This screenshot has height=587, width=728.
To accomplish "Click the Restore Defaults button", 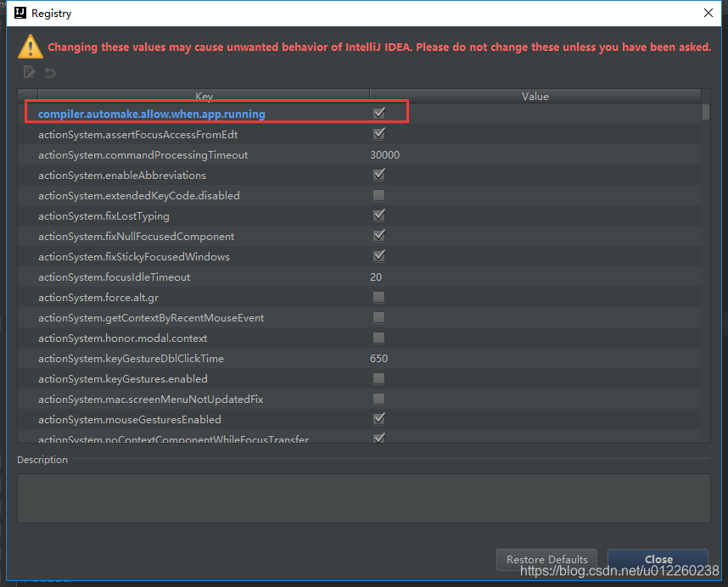I will (546, 559).
